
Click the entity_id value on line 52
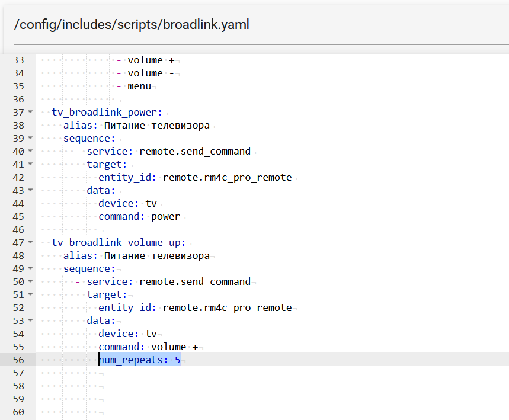tap(227, 307)
